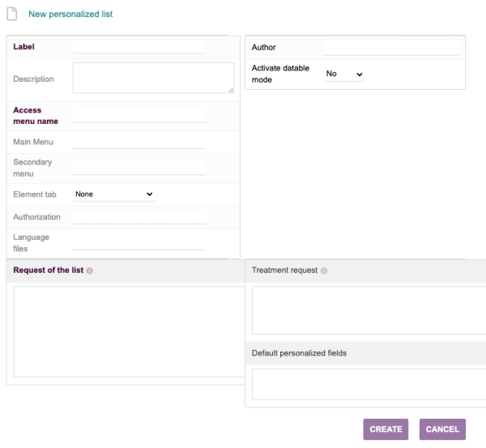Screen dimensions: 486x448
Task: Open the Activate datable mode dropdown
Action: (344, 74)
